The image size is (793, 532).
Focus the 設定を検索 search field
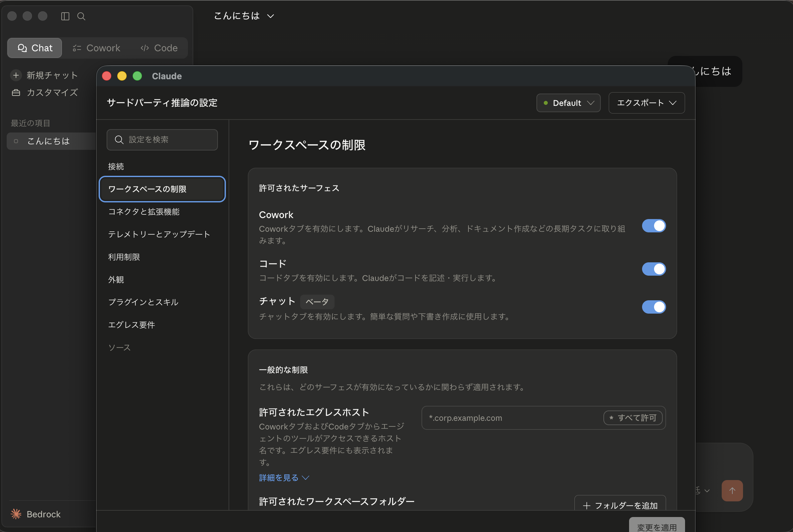(x=162, y=139)
